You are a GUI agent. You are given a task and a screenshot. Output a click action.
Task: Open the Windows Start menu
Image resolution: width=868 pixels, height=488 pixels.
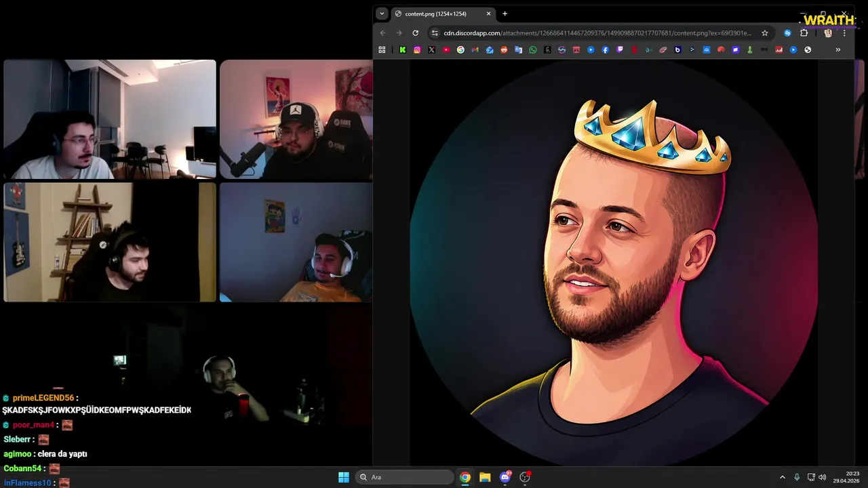[344, 477]
